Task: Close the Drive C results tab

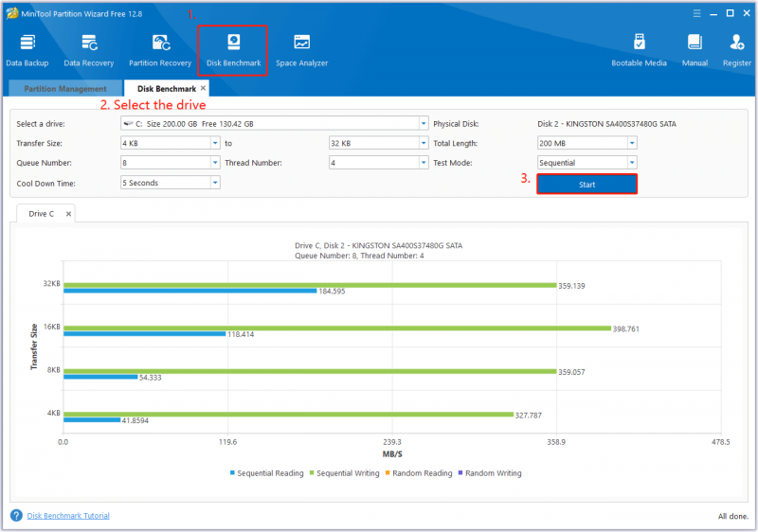Action: [x=68, y=214]
